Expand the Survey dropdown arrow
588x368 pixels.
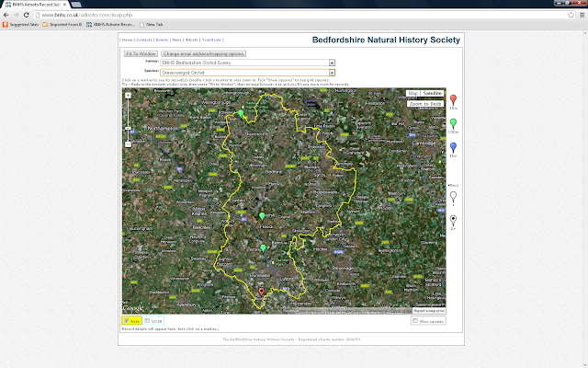[332, 63]
